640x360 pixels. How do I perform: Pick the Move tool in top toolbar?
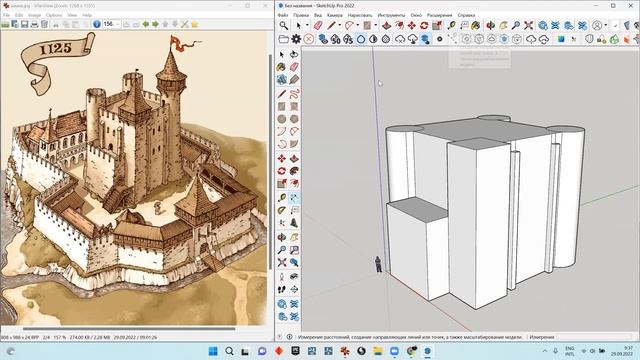411,25
